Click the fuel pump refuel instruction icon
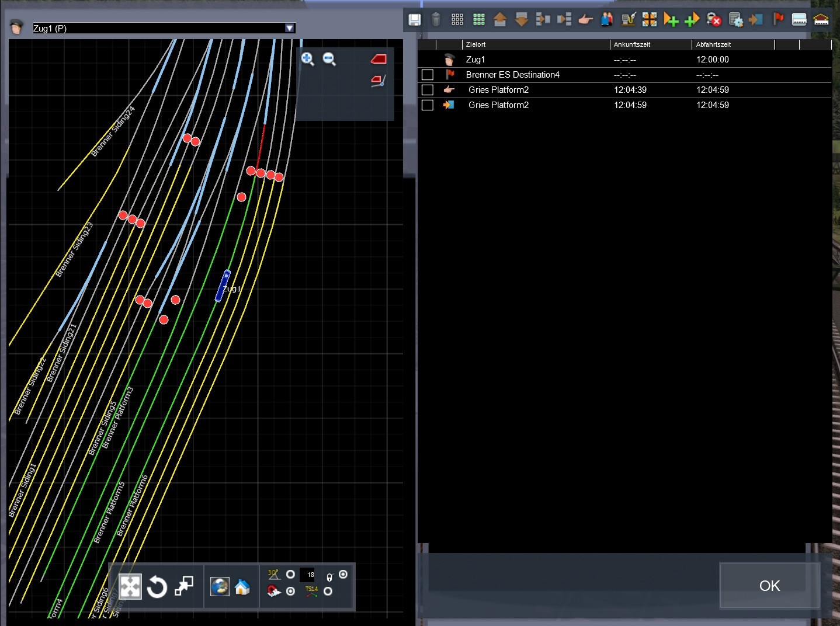The image size is (840, 626). tap(628, 20)
